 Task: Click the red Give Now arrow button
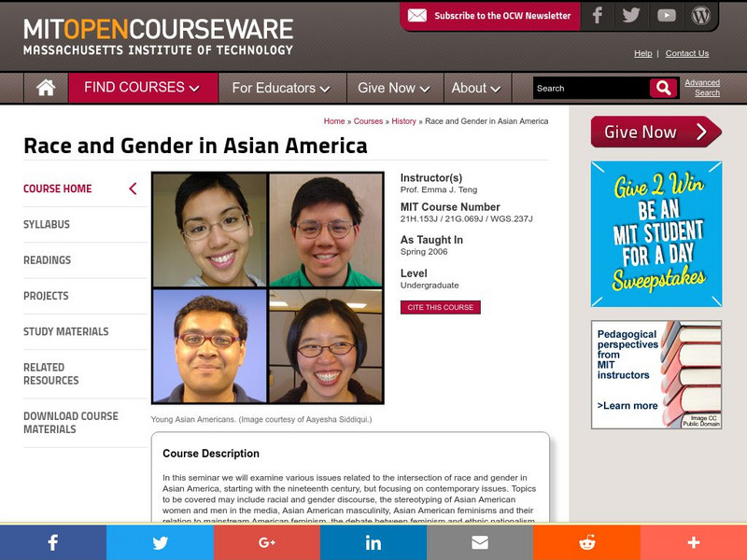pyautogui.click(x=656, y=132)
